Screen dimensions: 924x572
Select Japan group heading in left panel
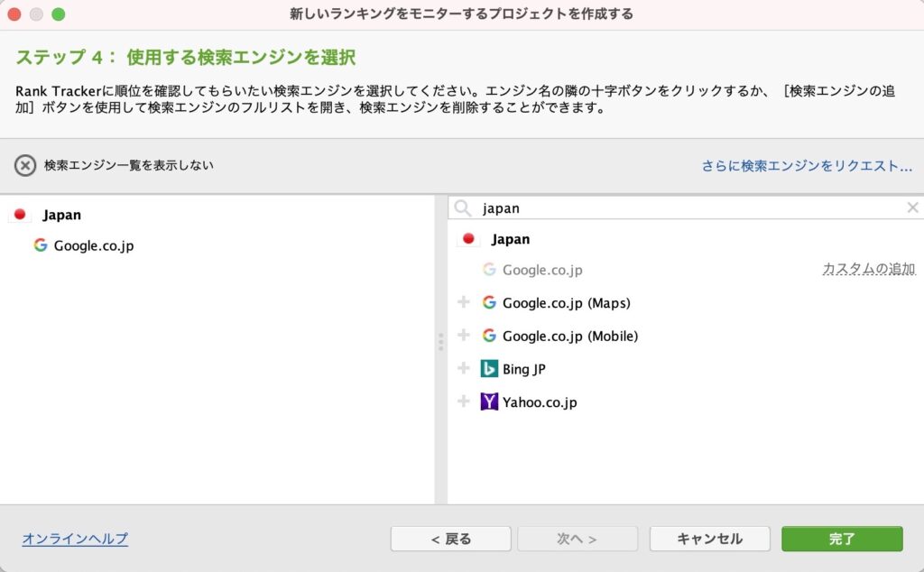(62, 215)
